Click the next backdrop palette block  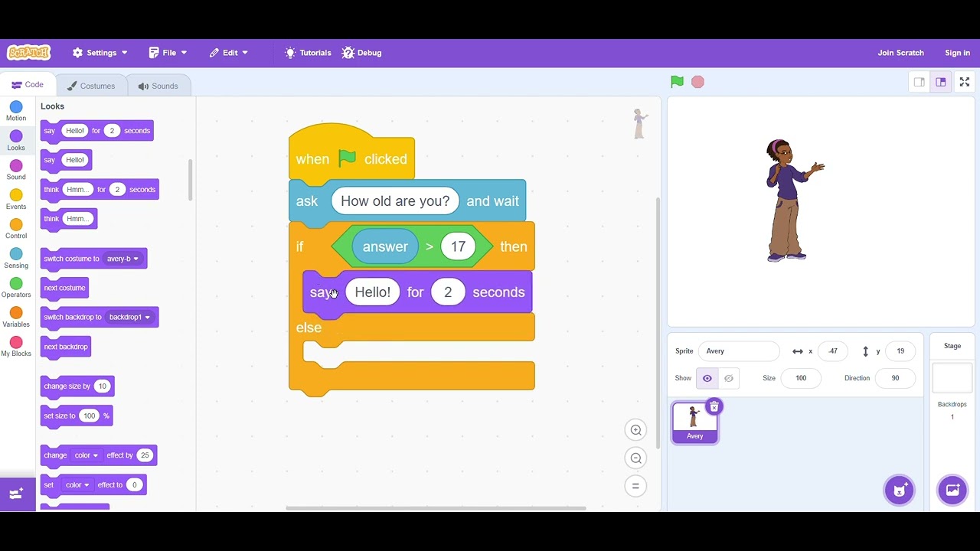[x=66, y=347]
